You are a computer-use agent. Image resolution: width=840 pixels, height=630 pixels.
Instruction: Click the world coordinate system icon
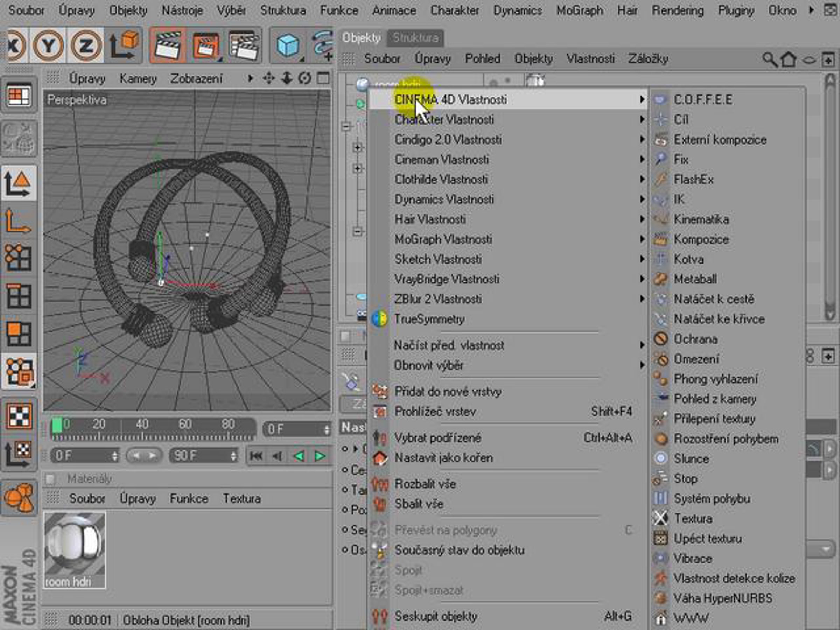click(124, 45)
